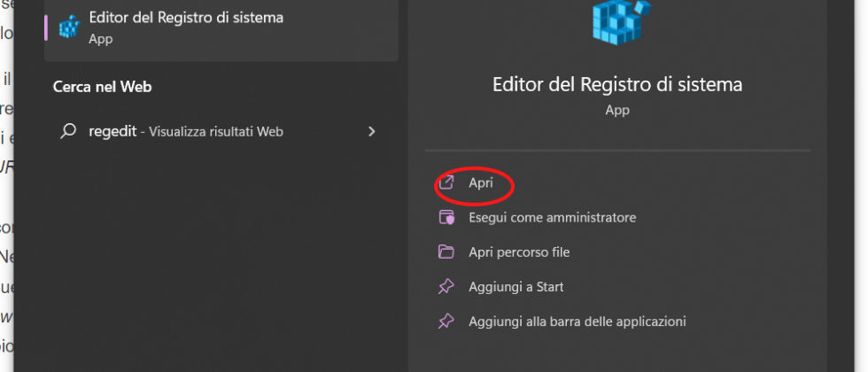Select the "Editor del Registro di sistema" search result title
The width and height of the screenshot is (868, 372).
pyautogui.click(x=186, y=18)
